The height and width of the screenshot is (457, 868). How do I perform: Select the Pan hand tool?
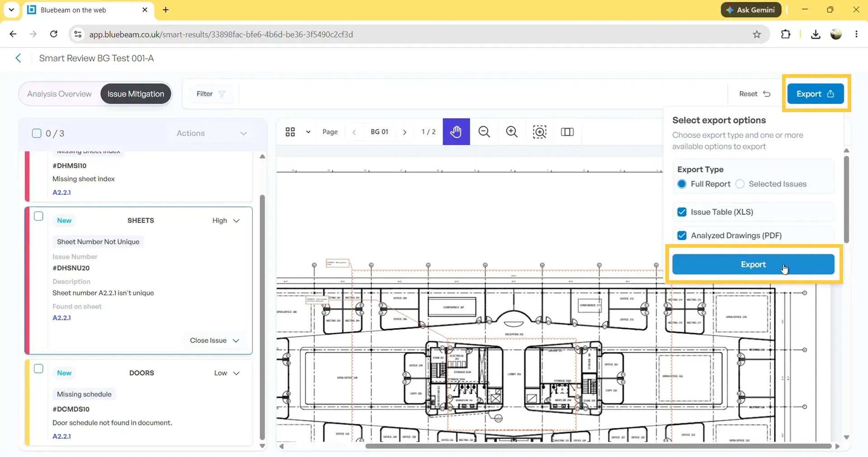(456, 132)
